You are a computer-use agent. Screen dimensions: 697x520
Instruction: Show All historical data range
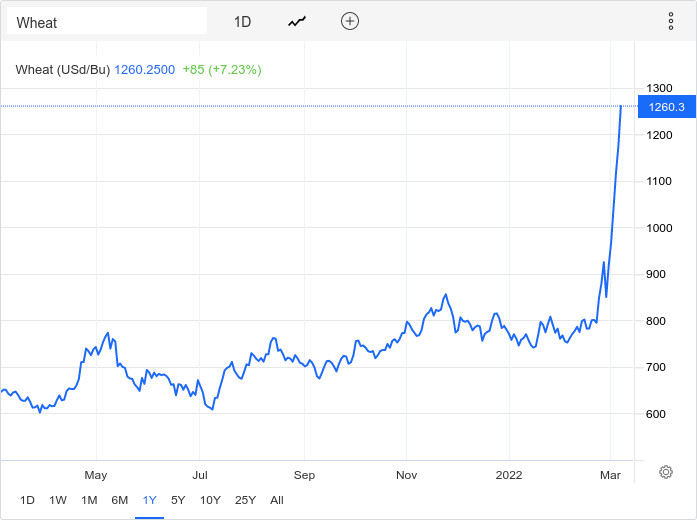coord(276,500)
